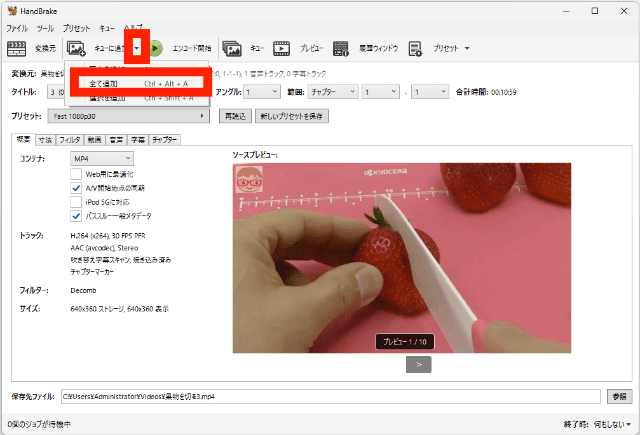Click the HandBrake app logo
The height and width of the screenshot is (435, 640).
[12, 11]
